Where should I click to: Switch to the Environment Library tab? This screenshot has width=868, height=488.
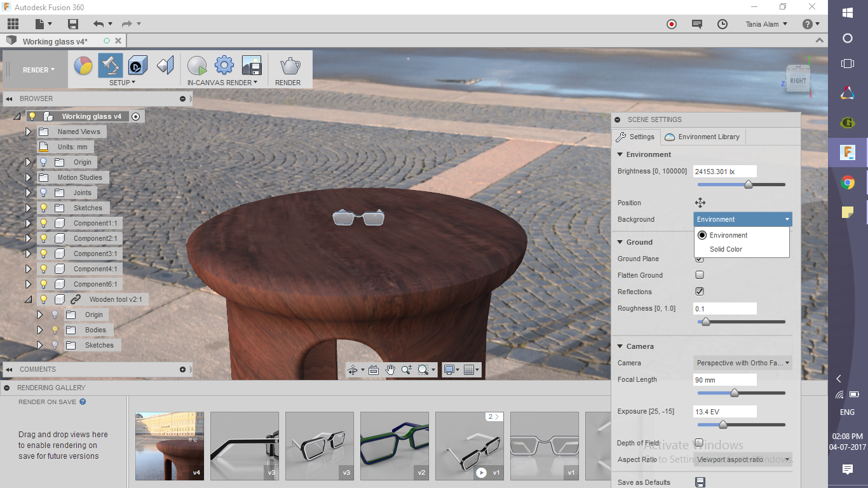pyautogui.click(x=702, y=137)
